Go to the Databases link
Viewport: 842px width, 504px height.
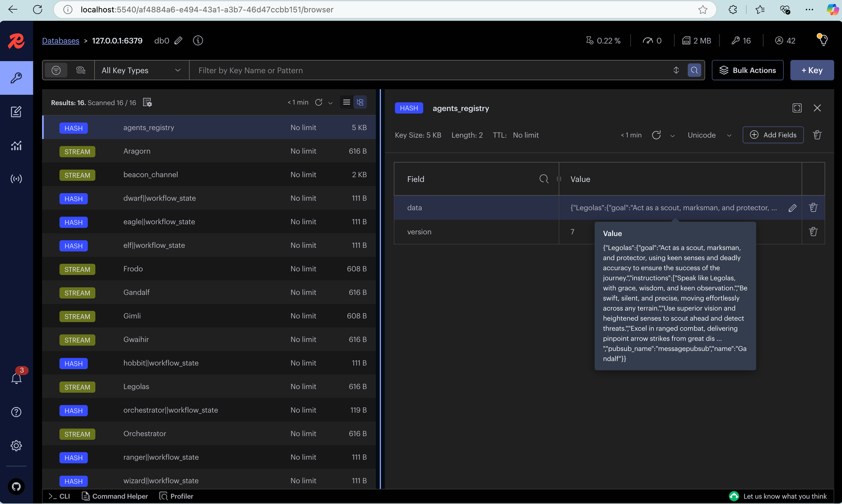pos(61,41)
